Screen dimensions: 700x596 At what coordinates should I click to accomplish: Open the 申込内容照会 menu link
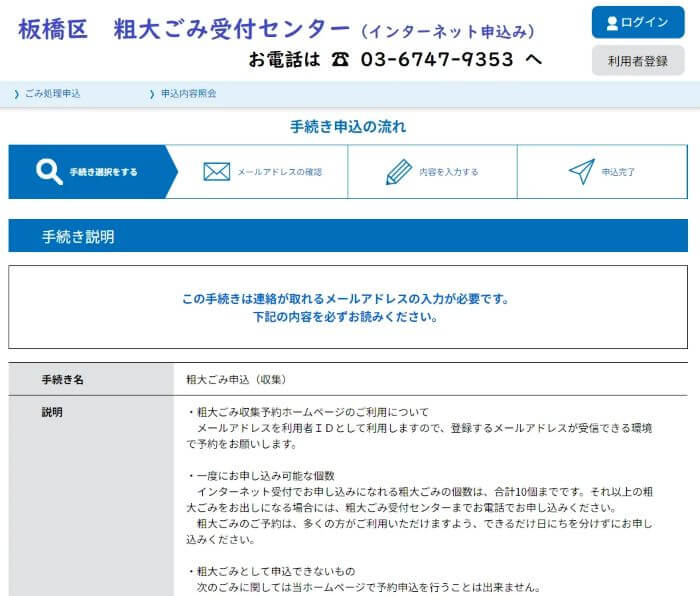pyautogui.click(x=188, y=94)
